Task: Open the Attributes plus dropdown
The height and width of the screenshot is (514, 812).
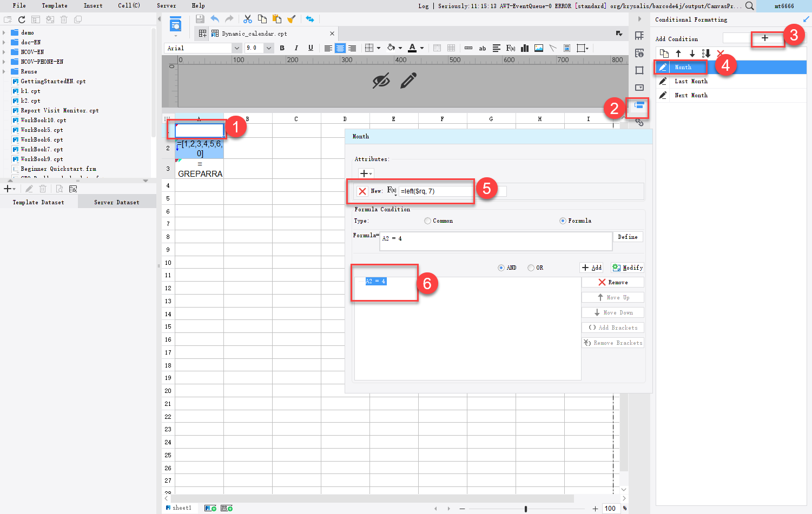Action: coord(366,173)
